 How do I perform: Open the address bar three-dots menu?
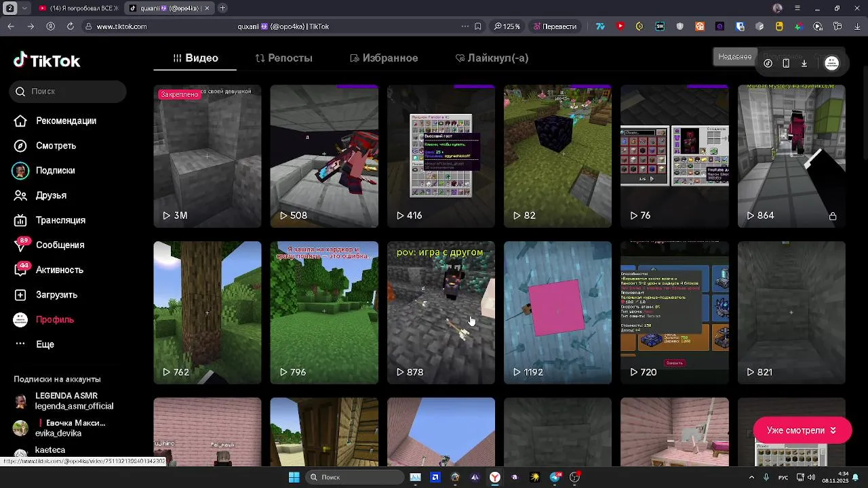click(465, 26)
